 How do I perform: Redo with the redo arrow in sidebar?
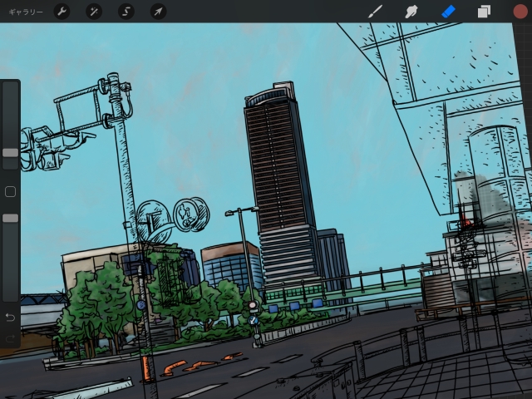click(x=10, y=338)
